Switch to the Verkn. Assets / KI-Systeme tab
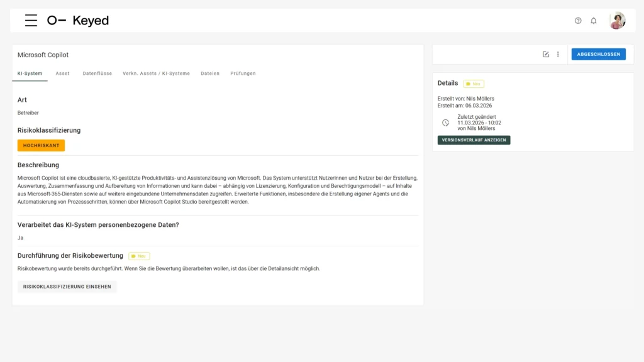The width and height of the screenshot is (644, 362). coord(157,73)
